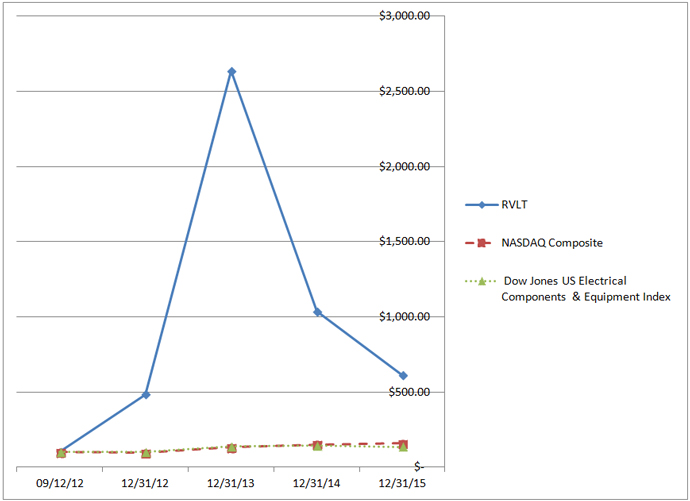The height and width of the screenshot is (501, 690).
Task: Click the index markers at 12/31/14
Action: coord(318,445)
